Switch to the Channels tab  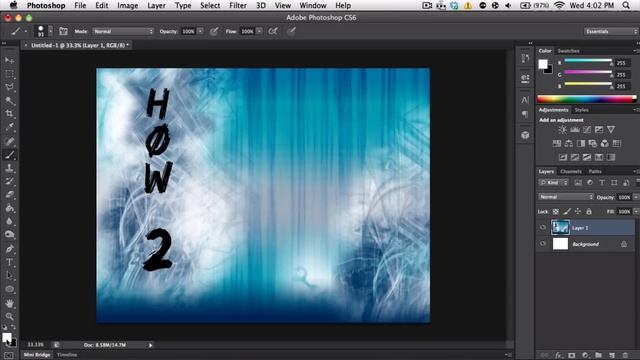coord(571,171)
